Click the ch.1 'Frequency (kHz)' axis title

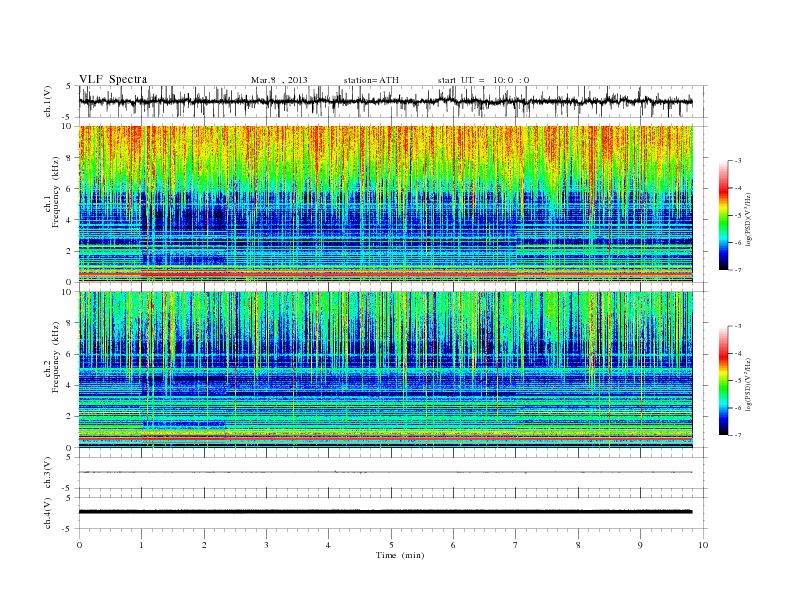click(x=55, y=193)
